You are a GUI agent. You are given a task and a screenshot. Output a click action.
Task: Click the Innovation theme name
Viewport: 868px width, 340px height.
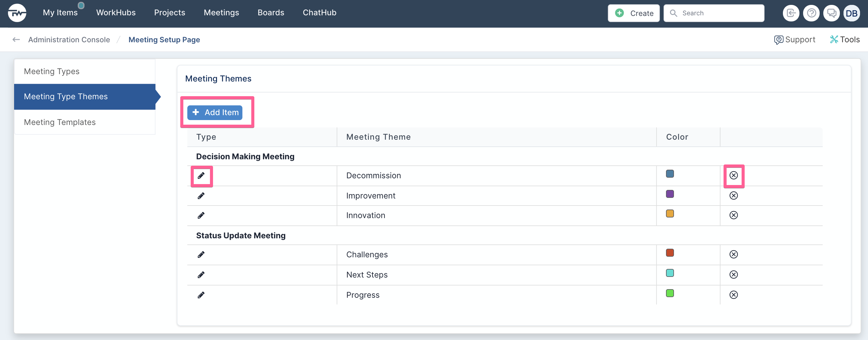366,216
